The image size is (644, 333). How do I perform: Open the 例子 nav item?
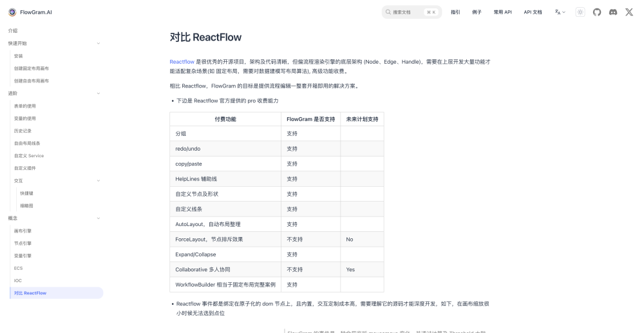pyautogui.click(x=477, y=12)
